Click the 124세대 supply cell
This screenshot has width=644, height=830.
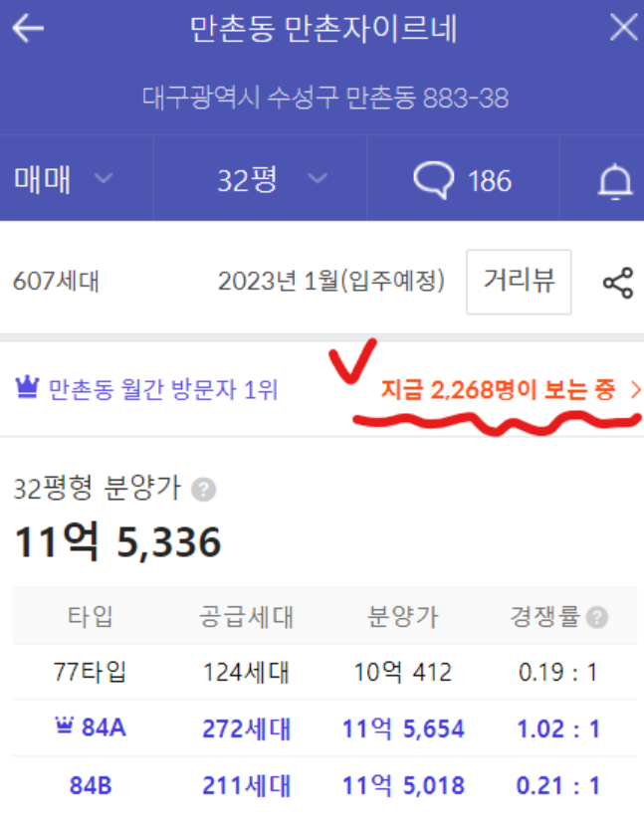tap(246, 672)
